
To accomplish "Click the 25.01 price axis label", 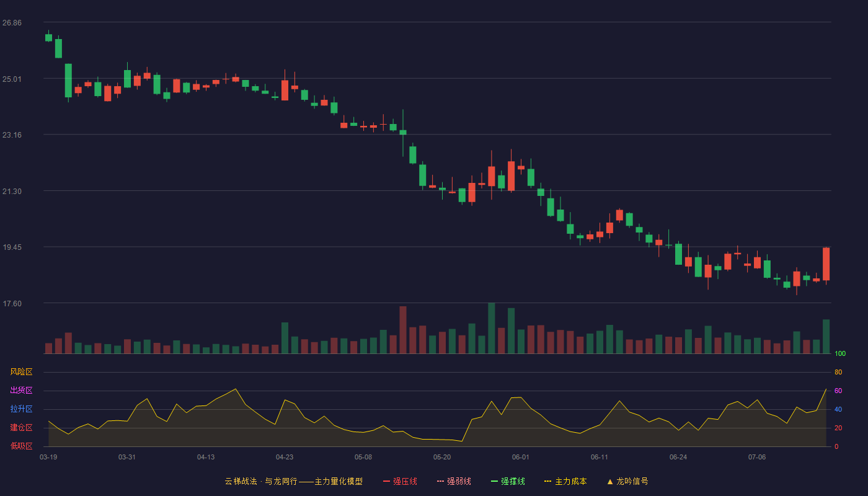I will coord(12,79).
